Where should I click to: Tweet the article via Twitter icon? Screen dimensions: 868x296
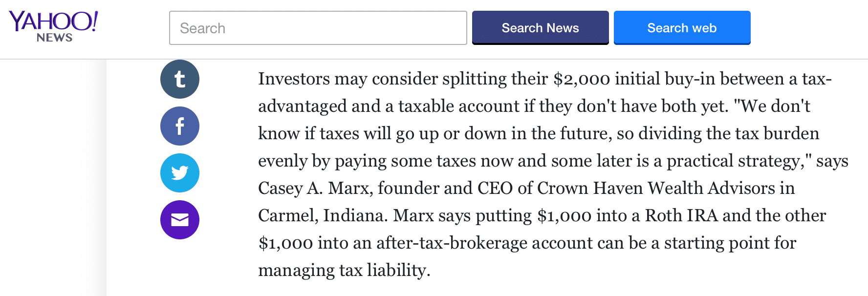click(x=180, y=173)
